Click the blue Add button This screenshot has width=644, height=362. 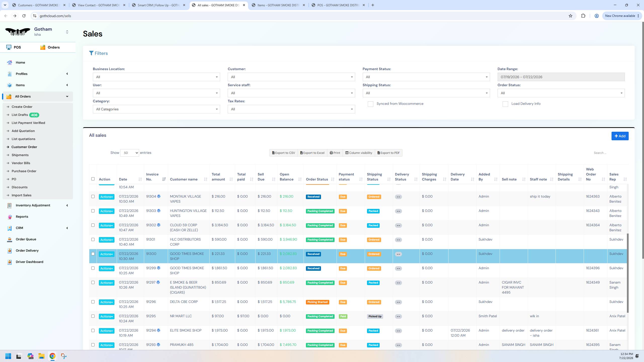pos(620,136)
